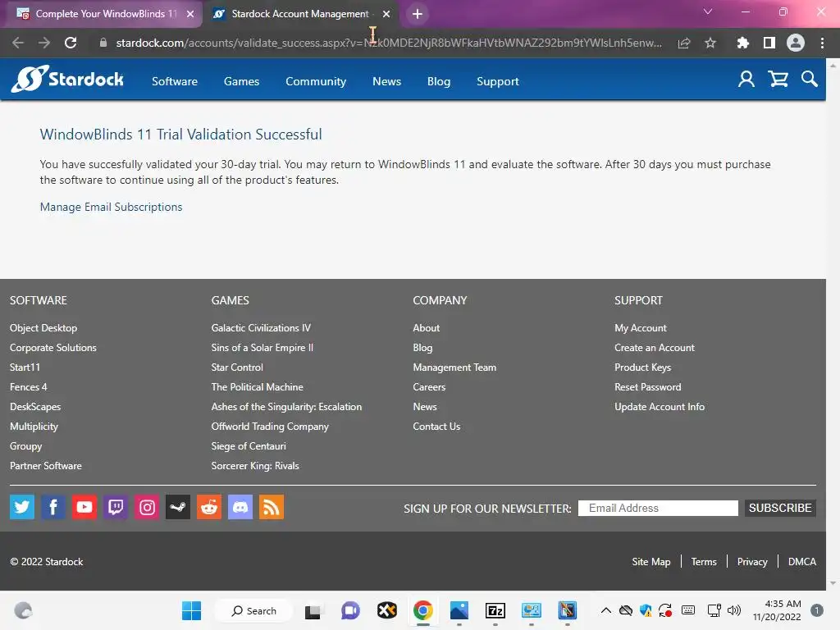Open the Management Team link
Viewport: 840px width, 630px height.
454,367
